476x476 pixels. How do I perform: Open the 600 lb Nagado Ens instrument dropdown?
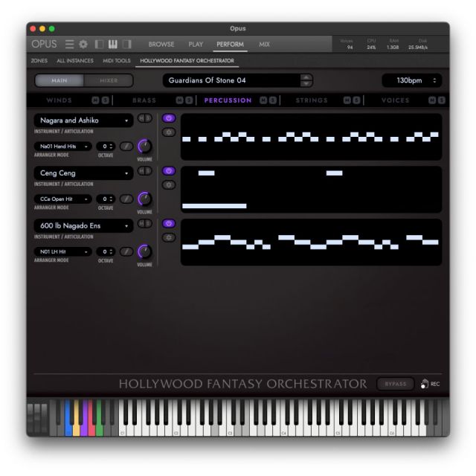(x=83, y=226)
